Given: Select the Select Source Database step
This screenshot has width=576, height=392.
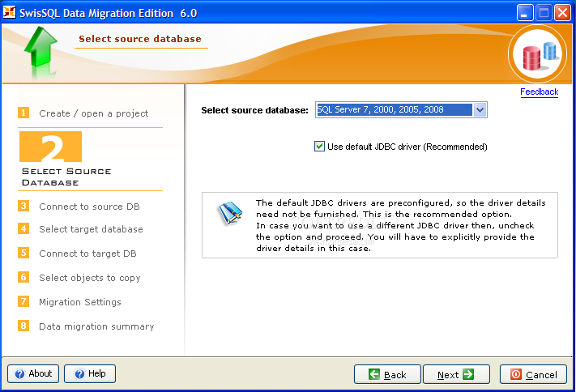Looking at the screenshot, I should coord(66,177).
